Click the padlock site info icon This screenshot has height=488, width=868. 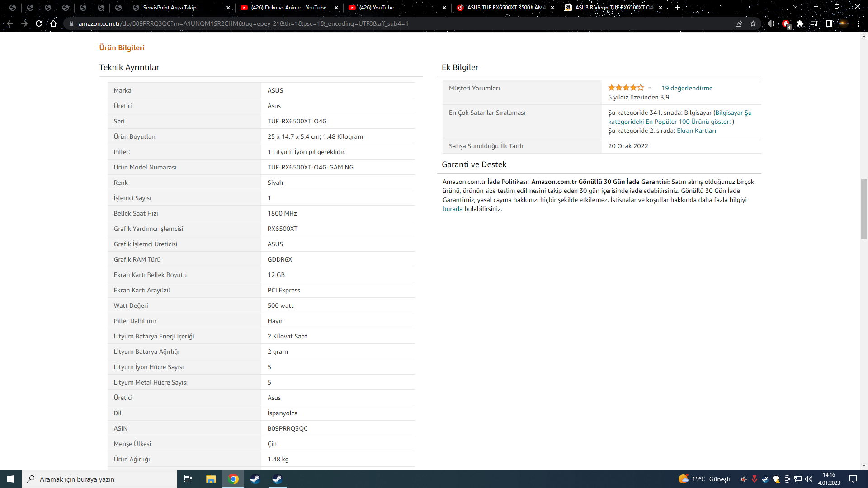[71, 23]
